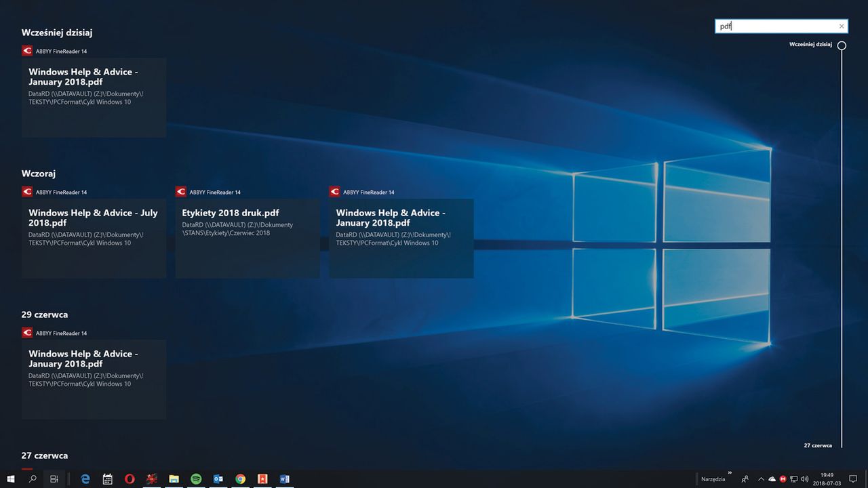This screenshot has width=868, height=488.
Task: Open OneDrive cloud icon in the tray
Action: (772, 479)
